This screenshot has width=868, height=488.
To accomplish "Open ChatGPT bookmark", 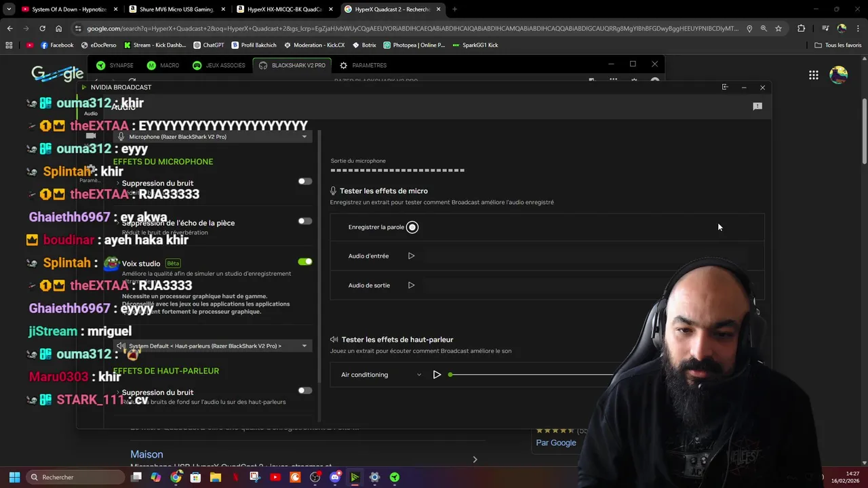I will [x=208, y=45].
